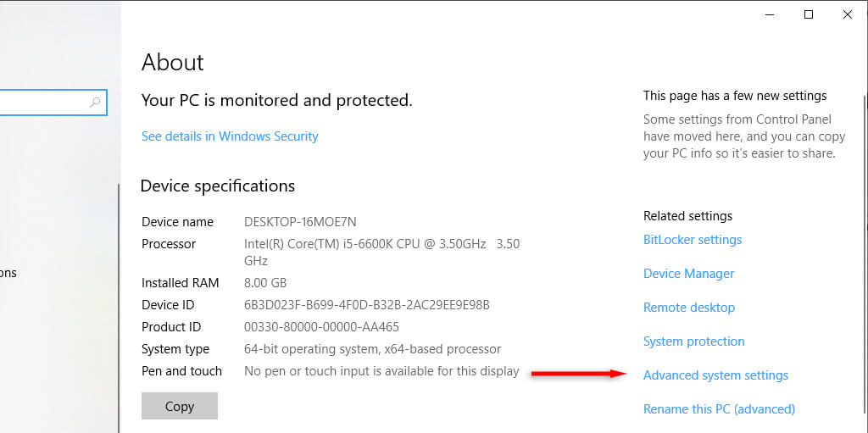Click Advanced system settings
The width and height of the screenshot is (868, 433).
[715, 375]
